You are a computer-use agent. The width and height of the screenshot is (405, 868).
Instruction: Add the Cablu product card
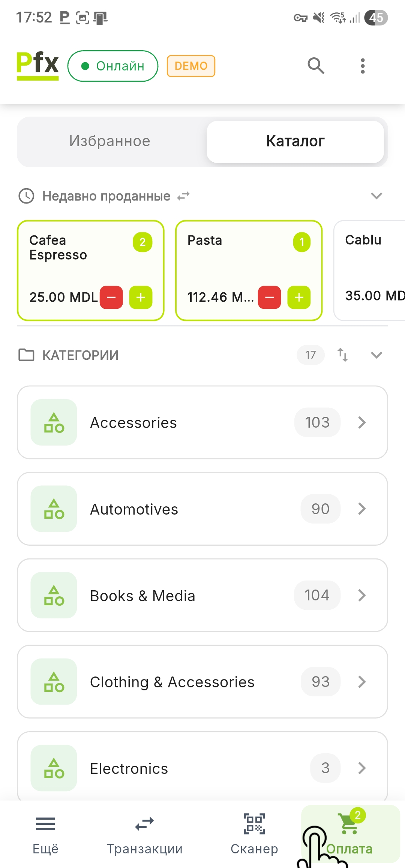point(369,270)
